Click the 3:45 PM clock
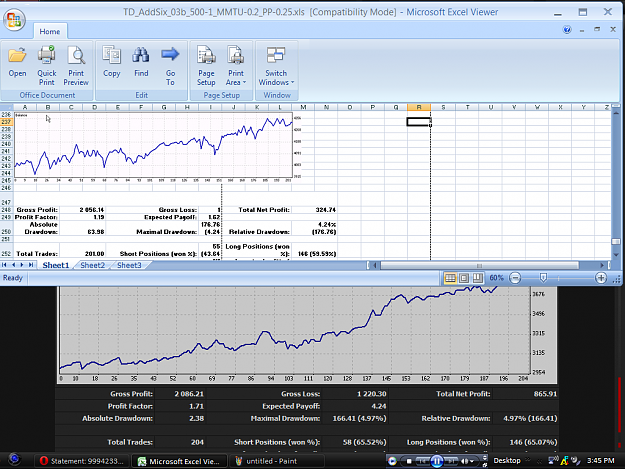The width and height of the screenshot is (625, 469). pyautogui.click(x=600, y=461)
